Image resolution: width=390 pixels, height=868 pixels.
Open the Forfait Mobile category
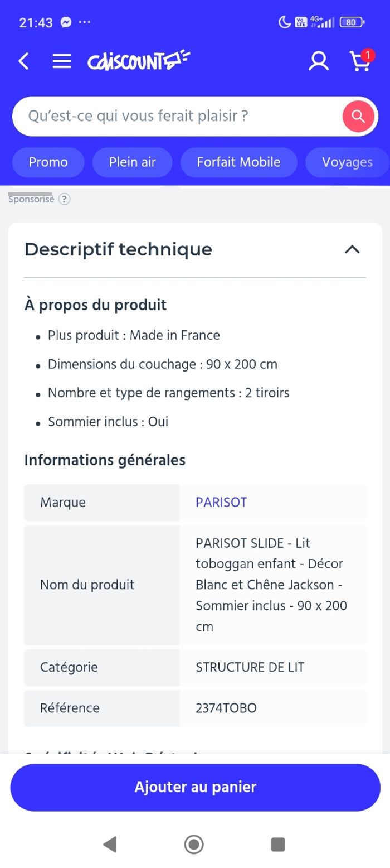(238, 162)
